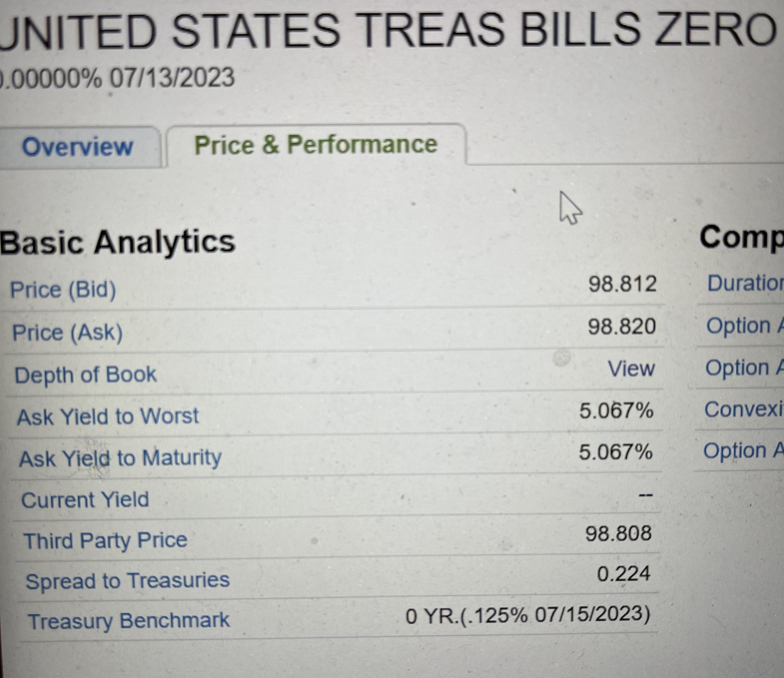Open View link for Depth of Book
Image resolution: width=784 pixels, height=678 pixels.
pyautogui.click(x=631, y=368)
